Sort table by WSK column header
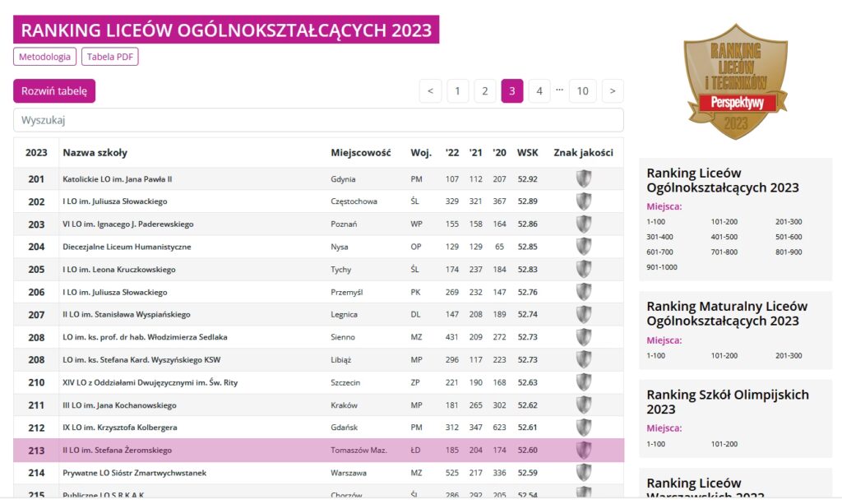Viewport: 842px width, 504px height. click(527, 153)
